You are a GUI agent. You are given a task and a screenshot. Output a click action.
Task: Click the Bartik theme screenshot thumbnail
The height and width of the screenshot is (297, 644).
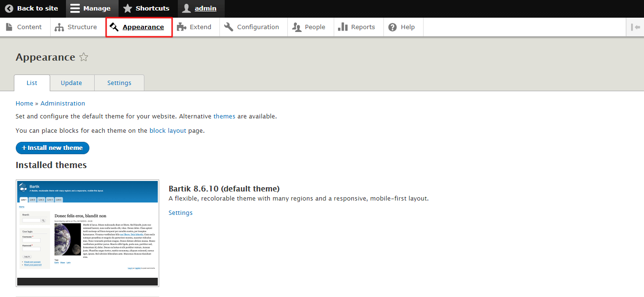click(87, 233)
